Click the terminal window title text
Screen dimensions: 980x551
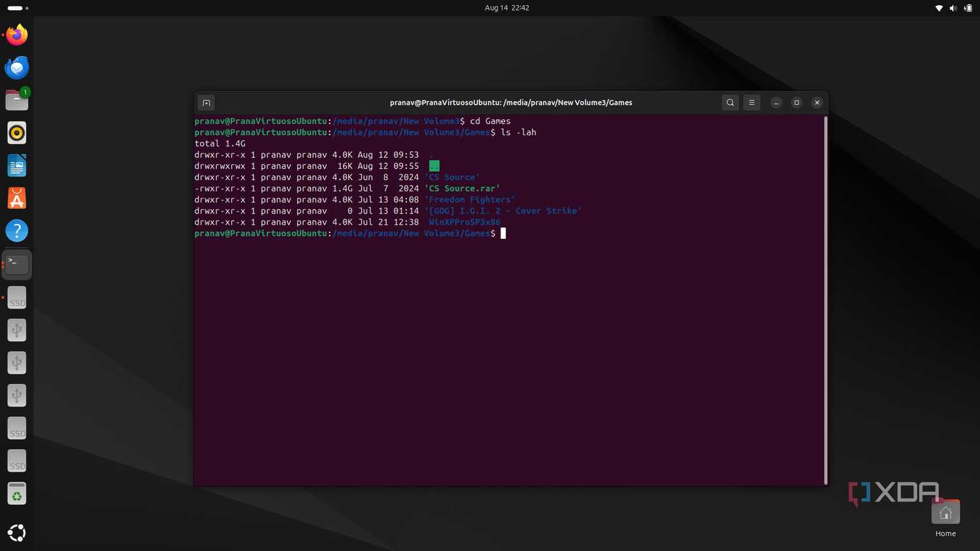click(x=511, y=102)
